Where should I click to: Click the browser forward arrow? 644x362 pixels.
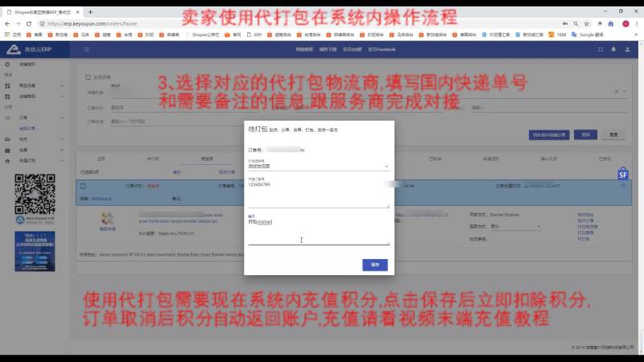coord(18,24)
